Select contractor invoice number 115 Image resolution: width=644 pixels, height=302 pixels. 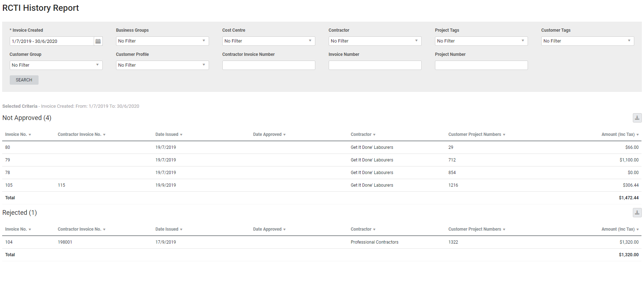click(x=62, y=185)
